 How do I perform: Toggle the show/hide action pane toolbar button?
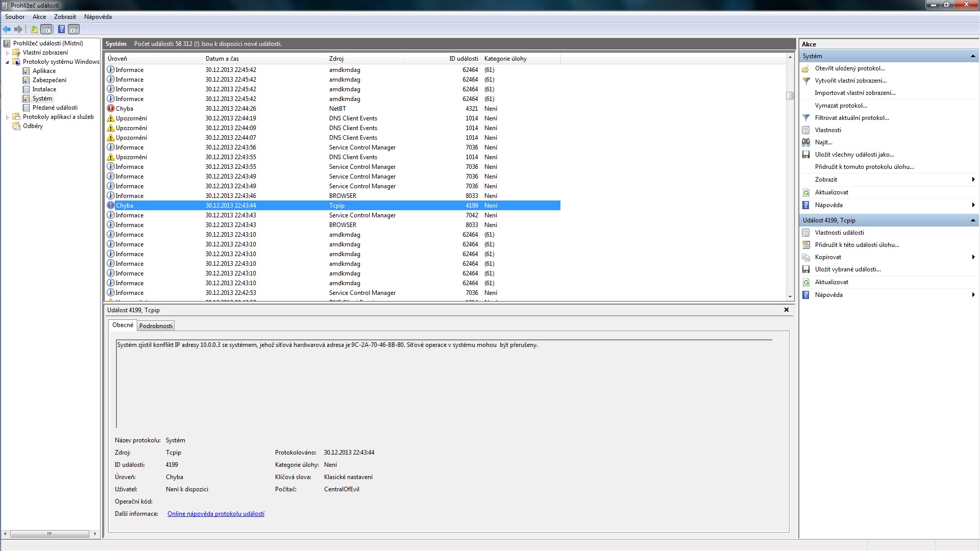click(x=74, y=29)
